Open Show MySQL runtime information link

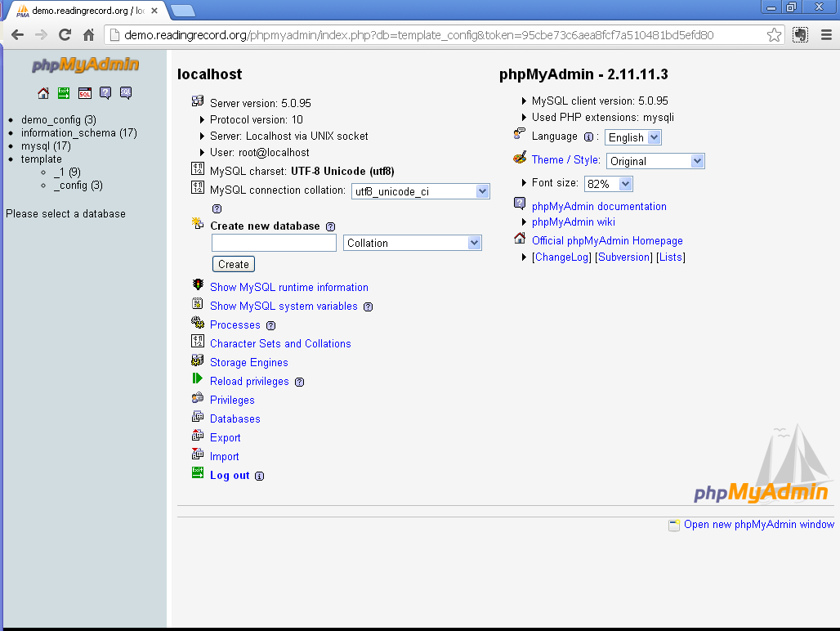(x=289, y=288)
